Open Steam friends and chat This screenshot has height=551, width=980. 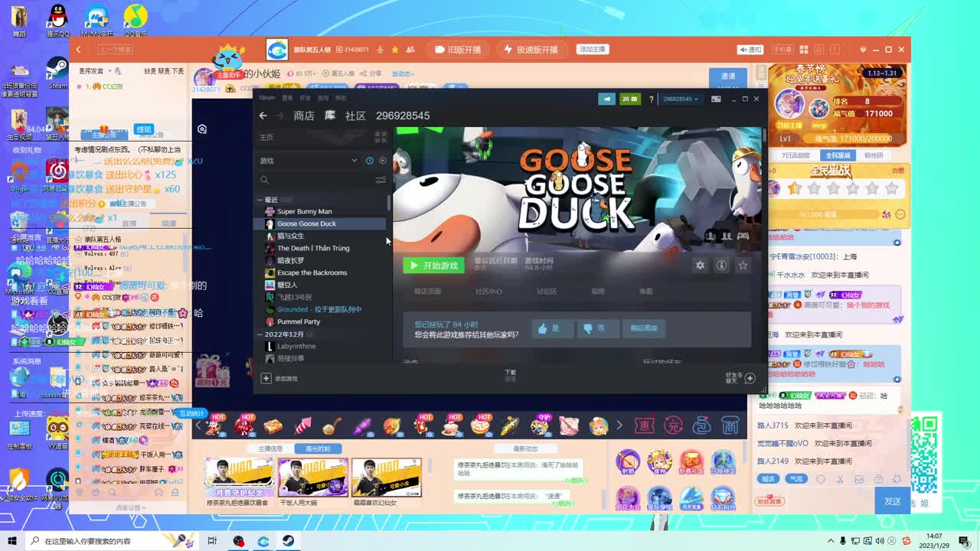click(x=740, y=378)
